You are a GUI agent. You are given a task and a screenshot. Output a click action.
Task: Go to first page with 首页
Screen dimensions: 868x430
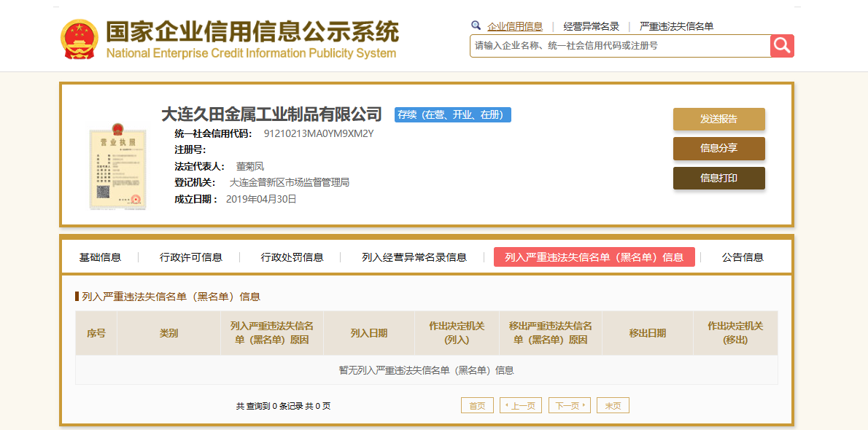click(x=477, y=406)
